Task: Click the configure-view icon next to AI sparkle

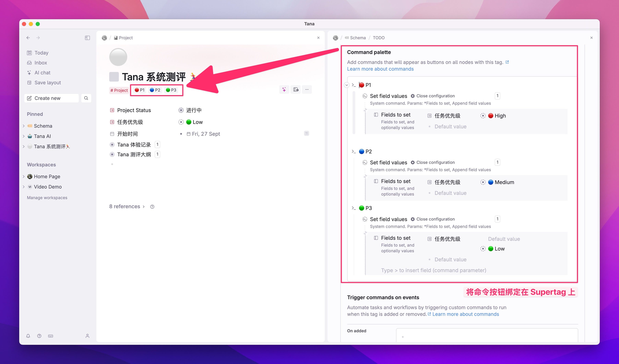Action: [x=296, y=90]
